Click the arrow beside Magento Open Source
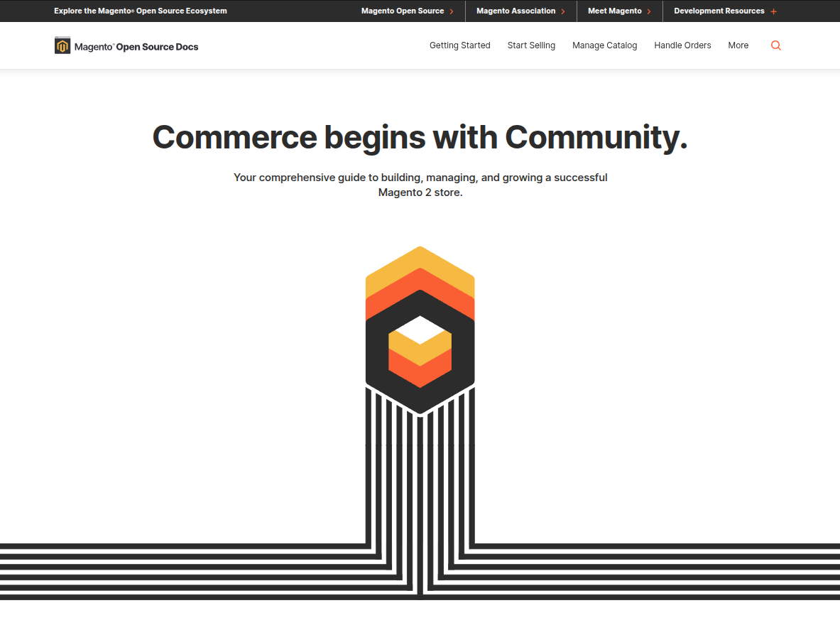 pyautogui.click(x=452, y=11)
